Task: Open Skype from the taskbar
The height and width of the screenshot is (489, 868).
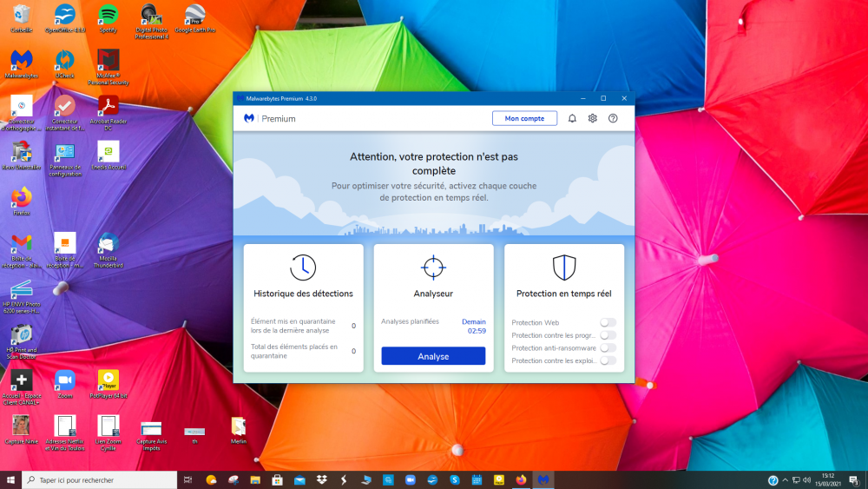Action: click(x=455, y=479)
